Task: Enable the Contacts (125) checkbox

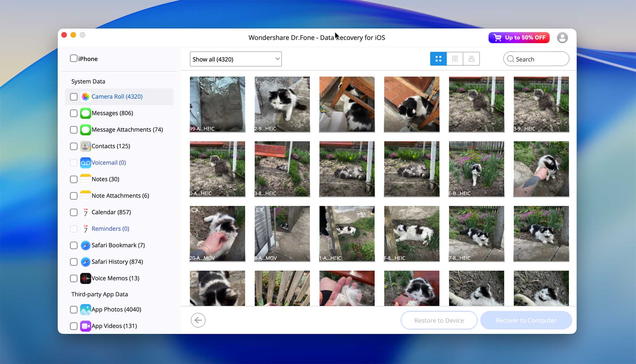Action: click(x=73, y=146)
